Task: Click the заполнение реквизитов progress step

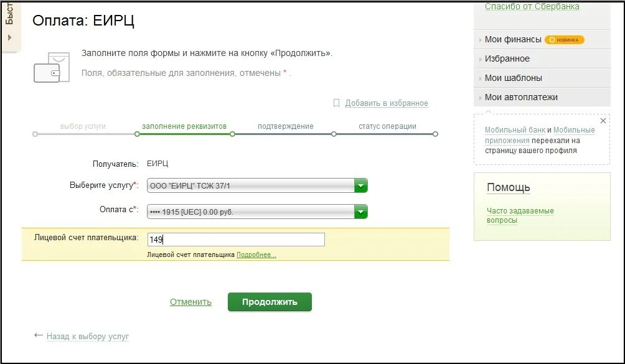Action: coord(184,126)
